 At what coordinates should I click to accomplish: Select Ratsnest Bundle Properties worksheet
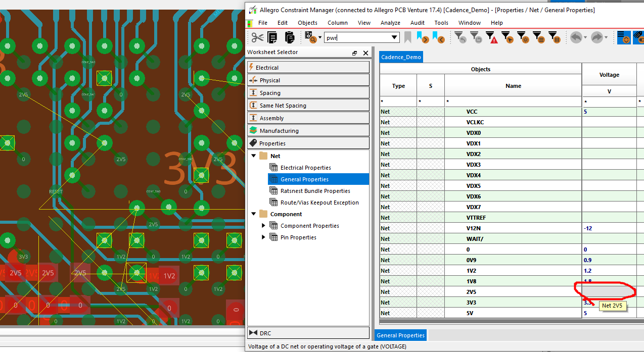(315, 191)
